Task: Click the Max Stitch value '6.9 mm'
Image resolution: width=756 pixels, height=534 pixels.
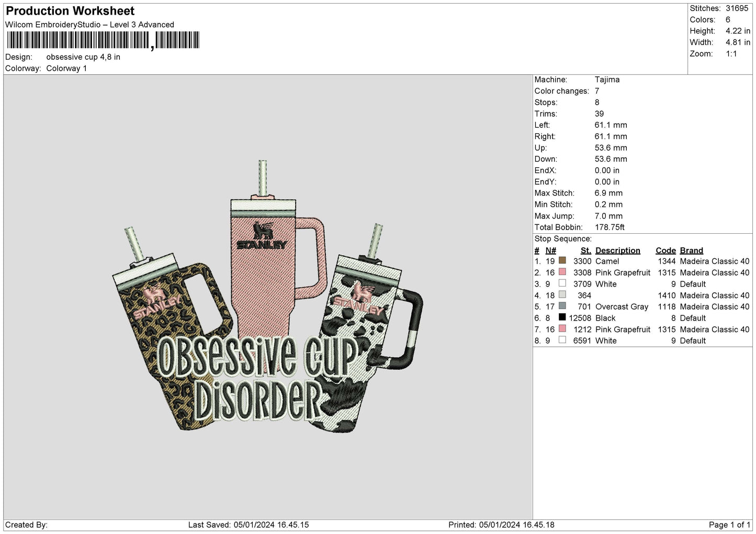Action: point(608,193)
